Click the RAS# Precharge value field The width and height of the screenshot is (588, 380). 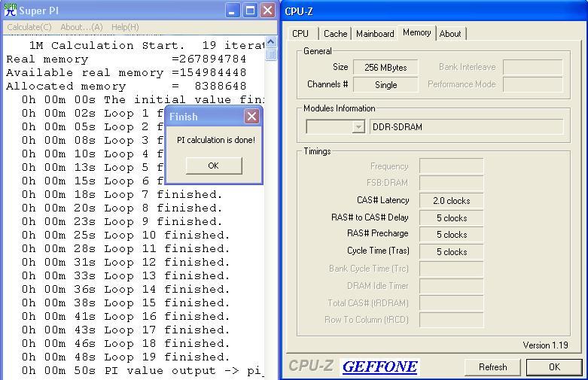pyautogui.click(x=452, y=235)
